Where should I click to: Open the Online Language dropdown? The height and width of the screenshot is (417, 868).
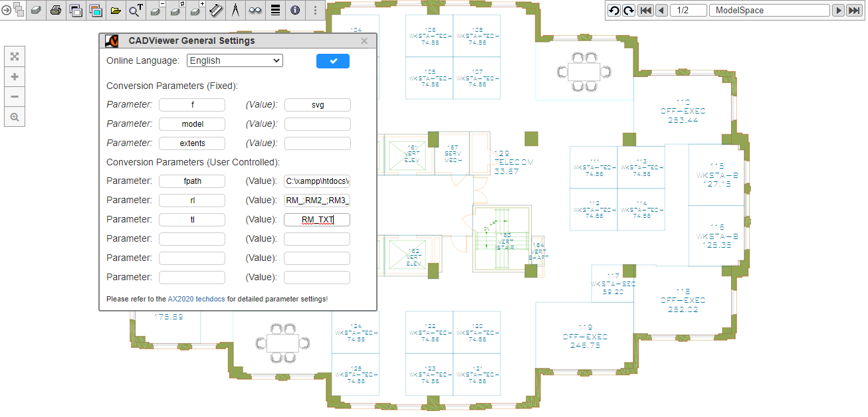(x=235, y=60)
